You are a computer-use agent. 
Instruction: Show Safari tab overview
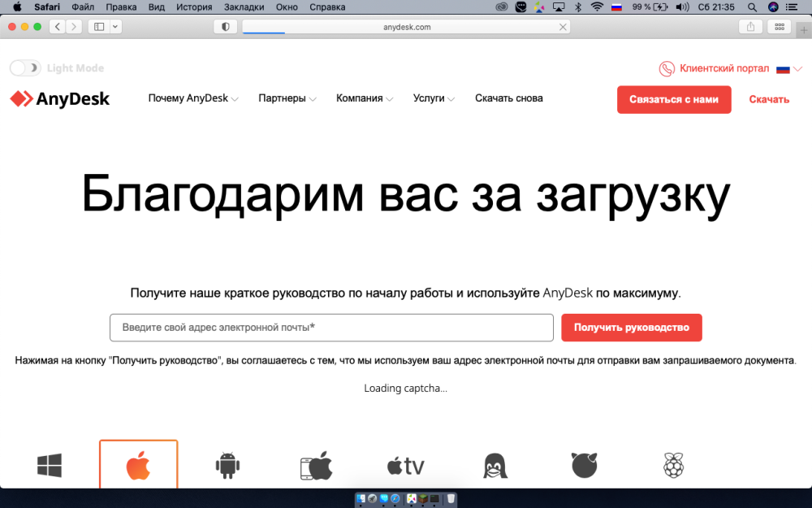[780, 27]
